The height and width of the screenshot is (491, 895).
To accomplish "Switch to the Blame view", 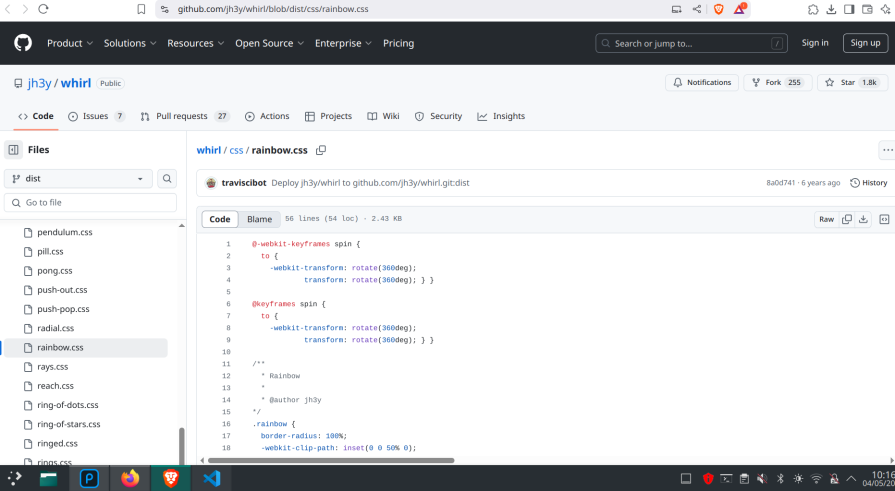I will [259, 219].
